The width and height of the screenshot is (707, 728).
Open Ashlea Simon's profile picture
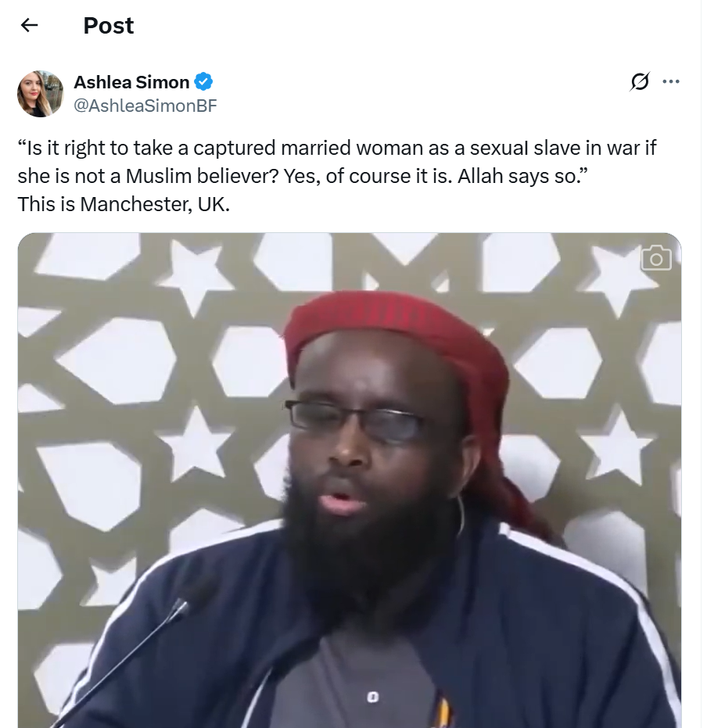click(41, 94)
